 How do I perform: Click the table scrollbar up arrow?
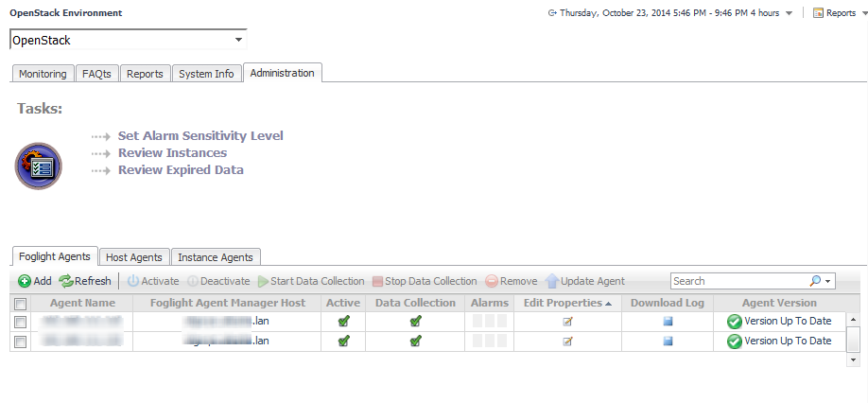coord(854,320)
